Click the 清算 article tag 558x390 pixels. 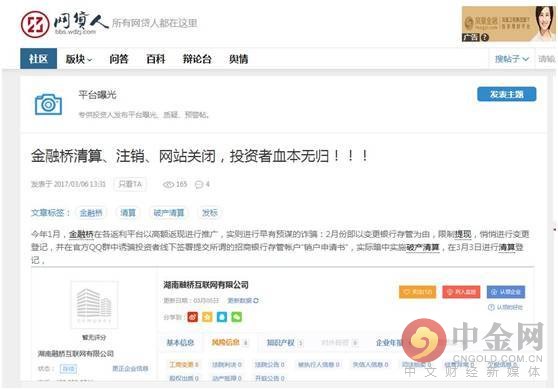(128, 213)
